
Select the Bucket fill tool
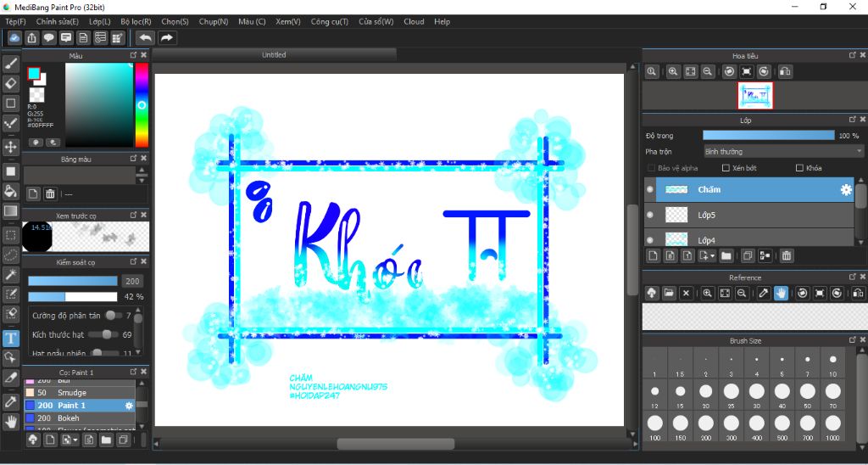[10, 191]
